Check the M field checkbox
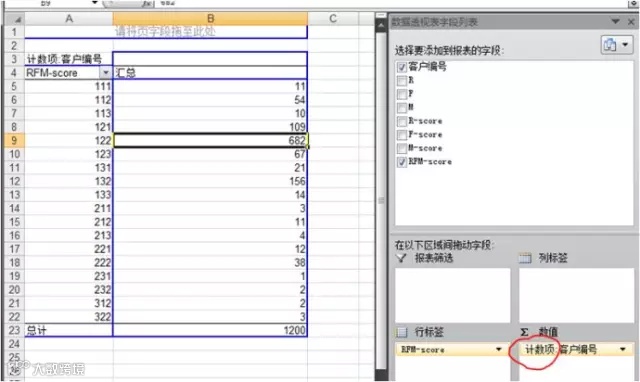The image size is (640, 382). (x=402, y=108)
